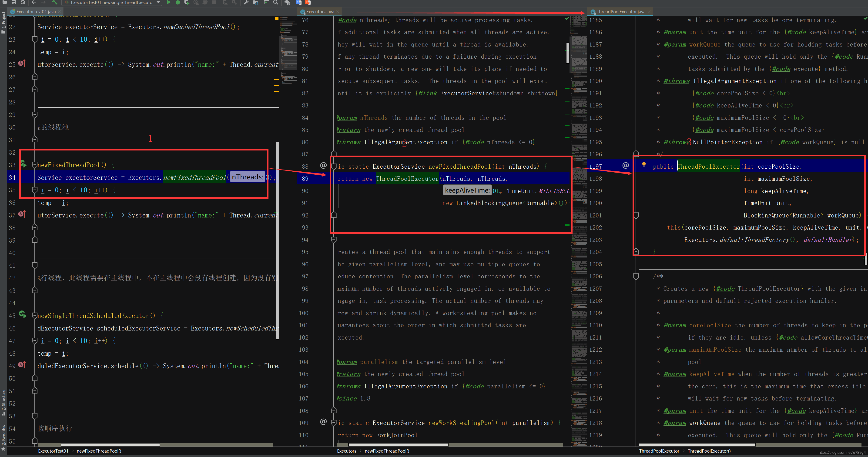Click LinkedBlockingQueue at Executors line 91
This screenshot has width=868, height=457.
coord(489,203)
